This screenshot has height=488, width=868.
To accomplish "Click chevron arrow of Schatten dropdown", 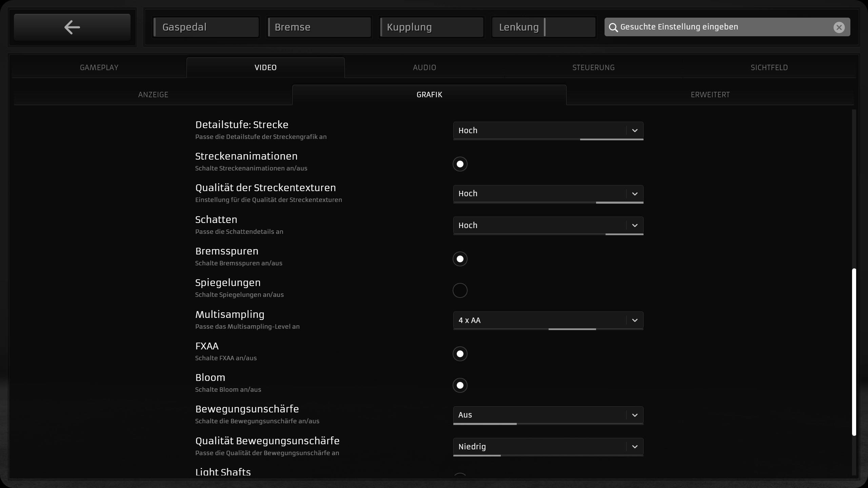I will (635, 225).
